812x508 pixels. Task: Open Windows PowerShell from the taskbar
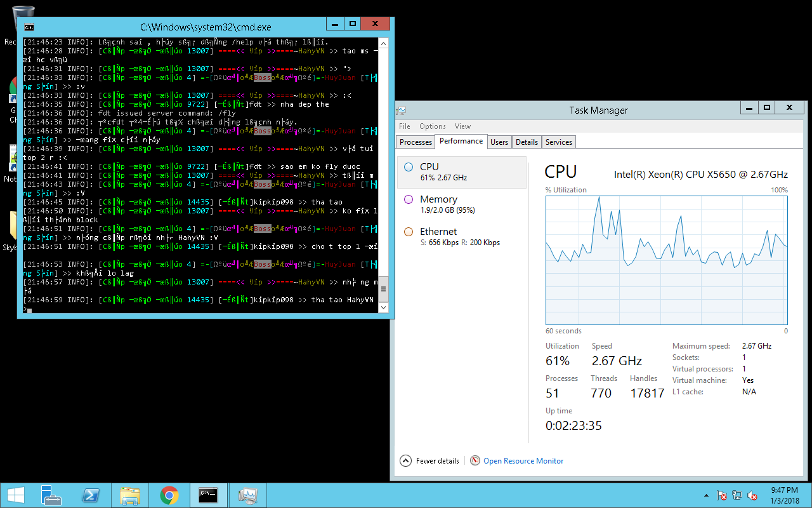pyautogui.click(x=91, y=495)
